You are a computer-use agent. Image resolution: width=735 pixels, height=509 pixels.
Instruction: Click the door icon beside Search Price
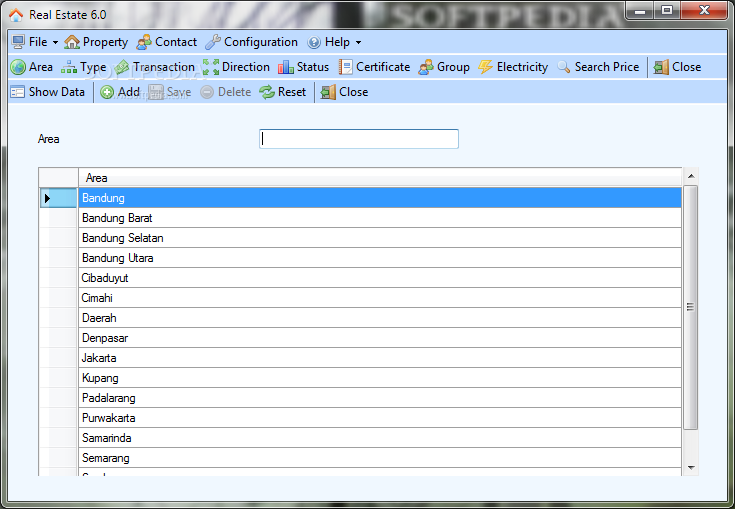click(x=661, y=67)
